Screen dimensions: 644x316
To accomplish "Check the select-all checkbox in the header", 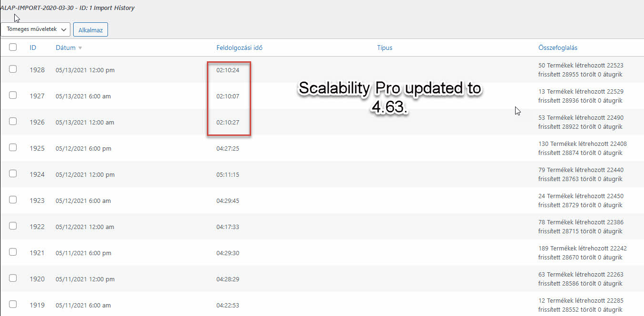I will click(x=13, y=47).
